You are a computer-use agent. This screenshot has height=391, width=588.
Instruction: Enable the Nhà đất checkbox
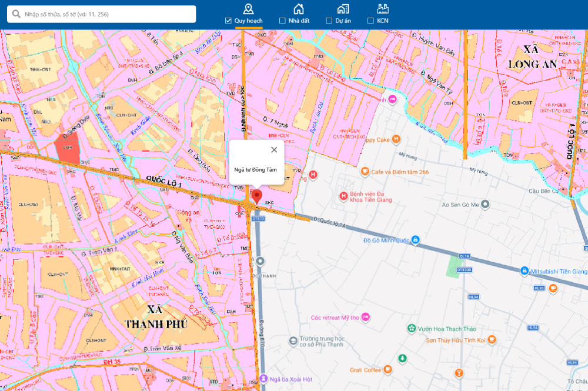click(282, 21)
